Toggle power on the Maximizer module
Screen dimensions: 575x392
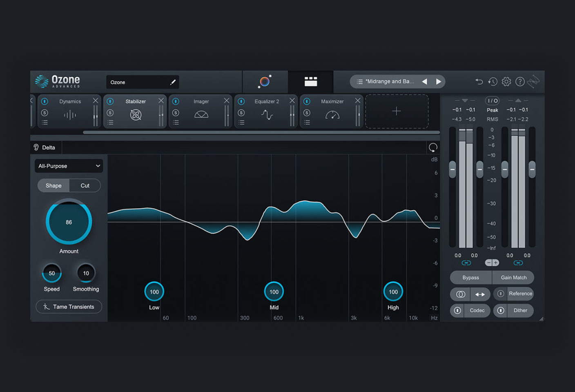(307, 101)
